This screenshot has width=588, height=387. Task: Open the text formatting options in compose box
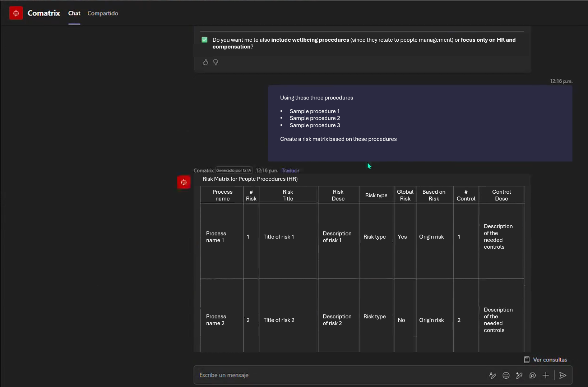coord(493,375)
